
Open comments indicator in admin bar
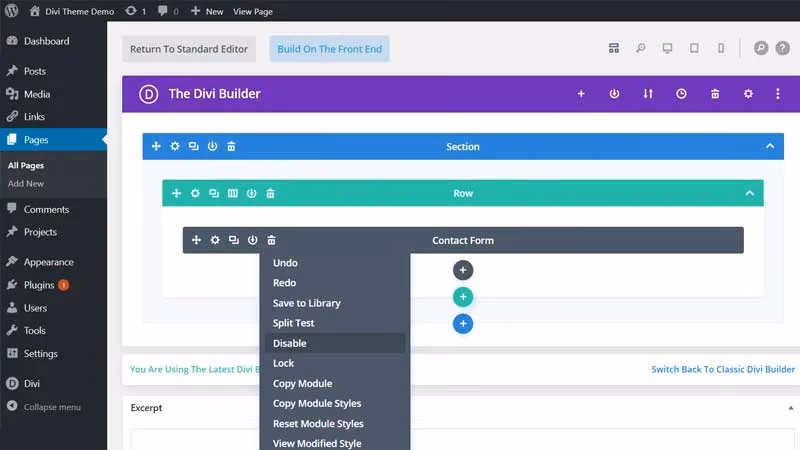[168, 11]
